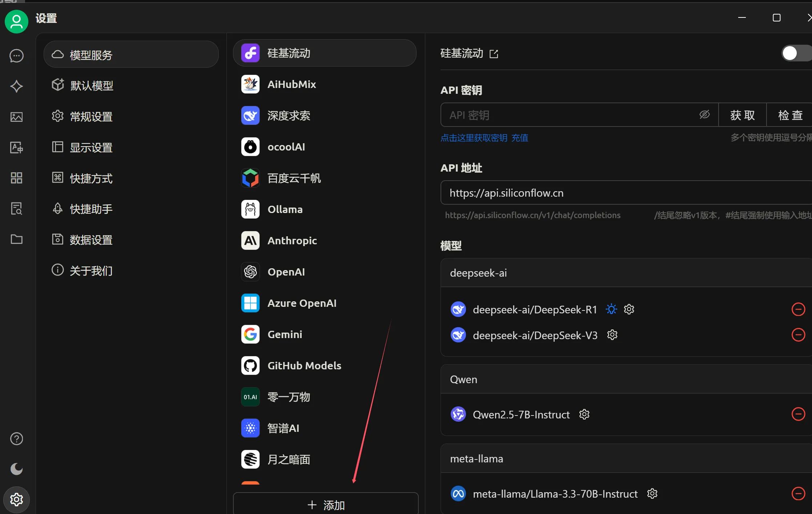Image resolution: width=812 pixels, height=514 pixels.
Task: Remove deepseek-ai/DeepSeek-R1 model
Action: 798,309
